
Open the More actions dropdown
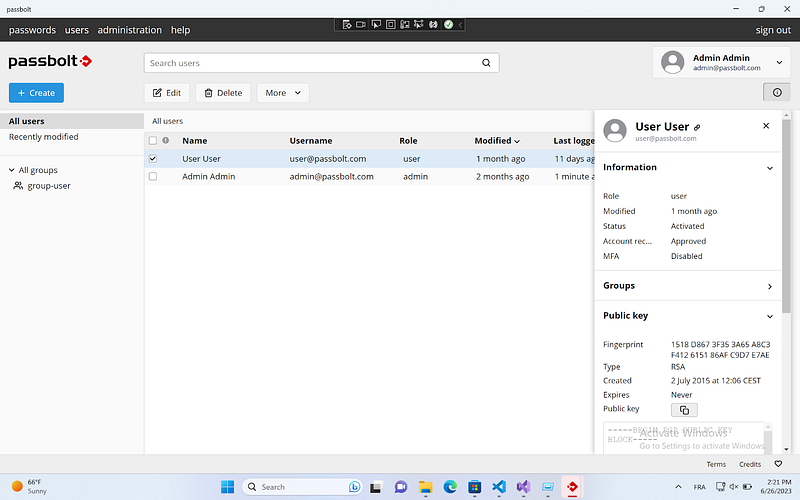click(283, 93)
